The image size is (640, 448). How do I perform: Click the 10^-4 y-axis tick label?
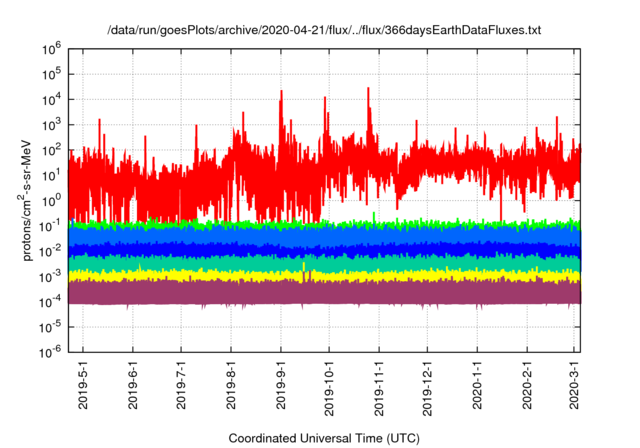coord(50,302)
